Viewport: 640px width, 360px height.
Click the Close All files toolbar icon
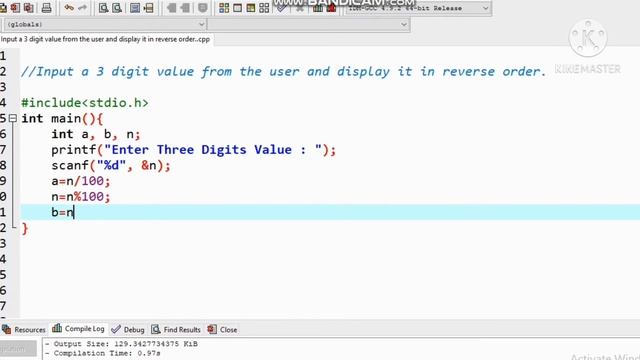[29, 8]
